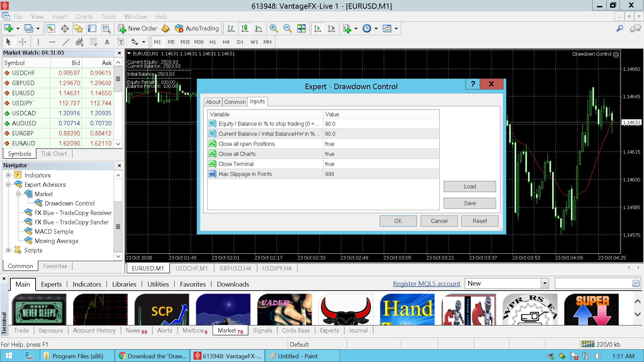The height and width of the screenshot is (362, 644).
Task: Collapse the Expert Advisors tree node
Action: click(x=8, y=184)
